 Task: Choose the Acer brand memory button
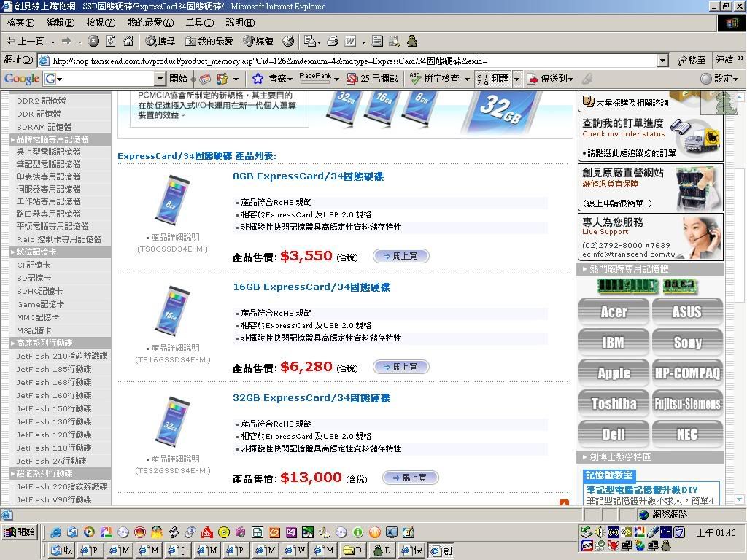614,312
